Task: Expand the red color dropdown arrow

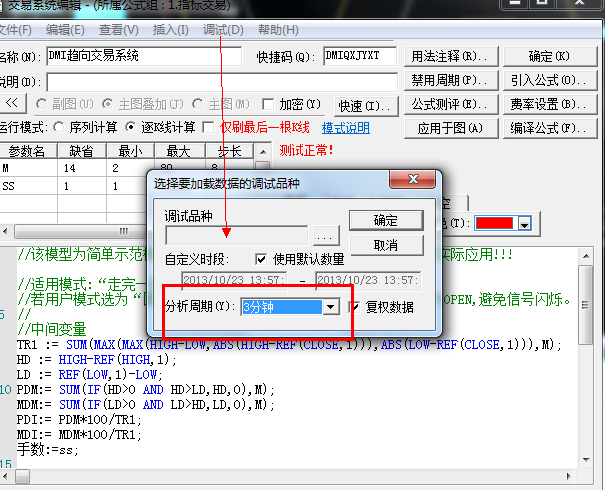Action: tap(523, 224)
